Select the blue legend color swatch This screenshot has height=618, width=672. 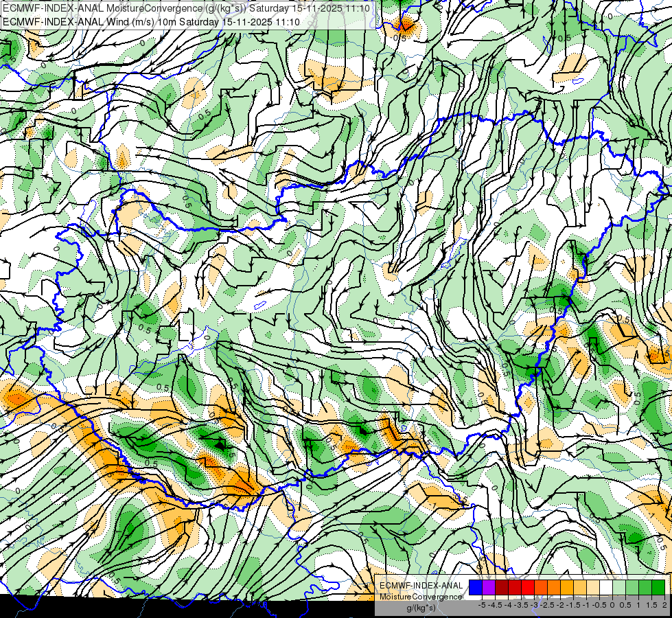coord(476,587)
